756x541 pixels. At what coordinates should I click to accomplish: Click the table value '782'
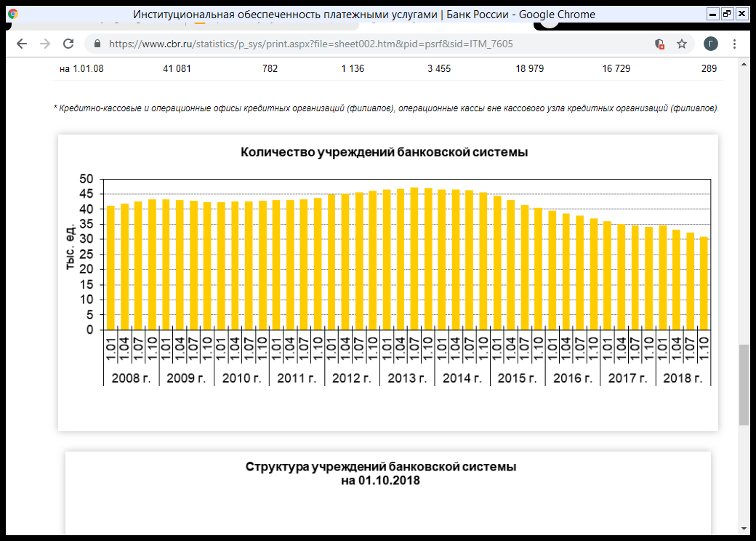pos(270,69)
